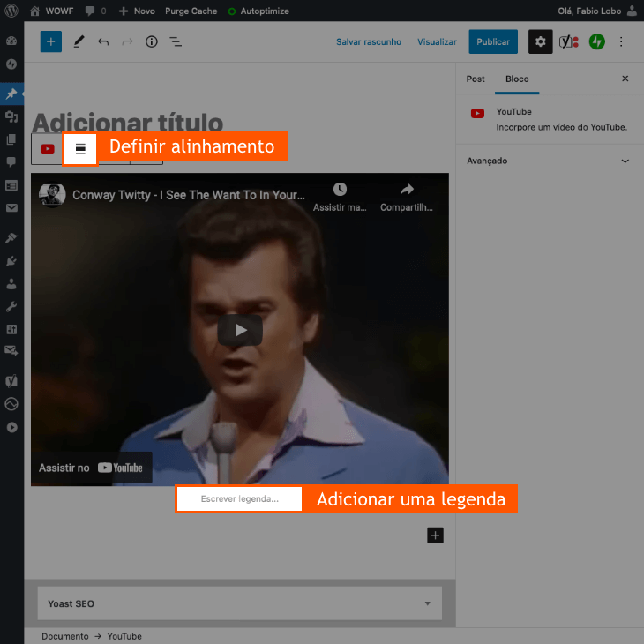Viewport: 644px width, 644px height.
Task: Redo the last undone change
Action: [x=127, y=41]
